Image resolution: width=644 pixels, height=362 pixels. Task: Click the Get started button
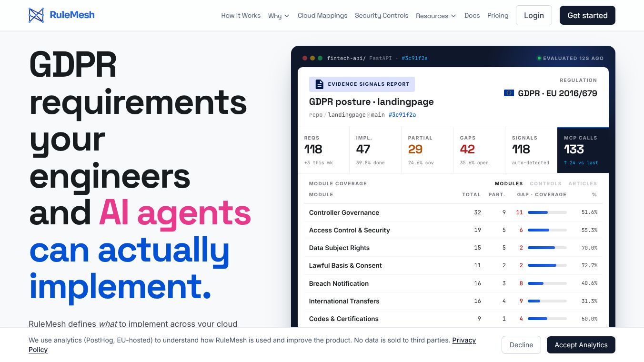click(587, 15)
